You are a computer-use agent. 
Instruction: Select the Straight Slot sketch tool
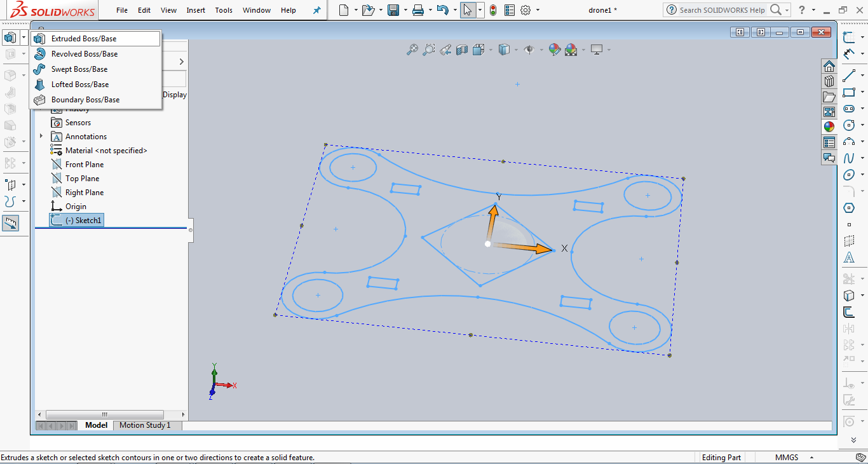(x=849, y=109)
